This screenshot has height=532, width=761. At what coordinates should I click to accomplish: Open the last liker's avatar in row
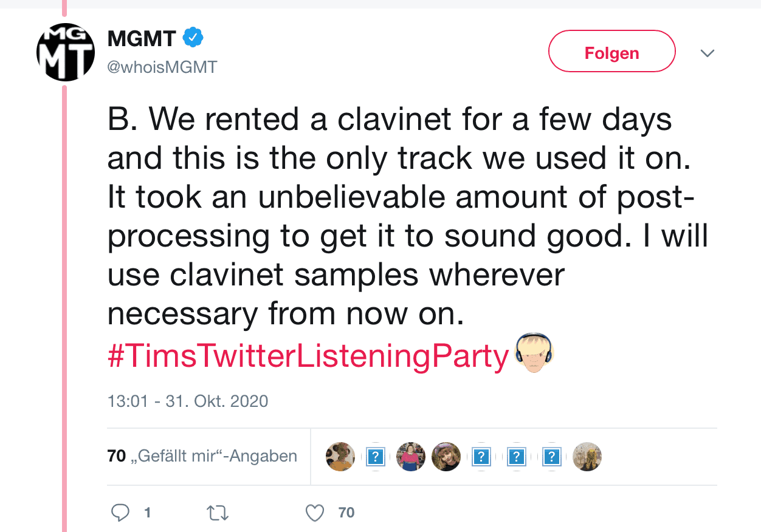coord(587,457)
